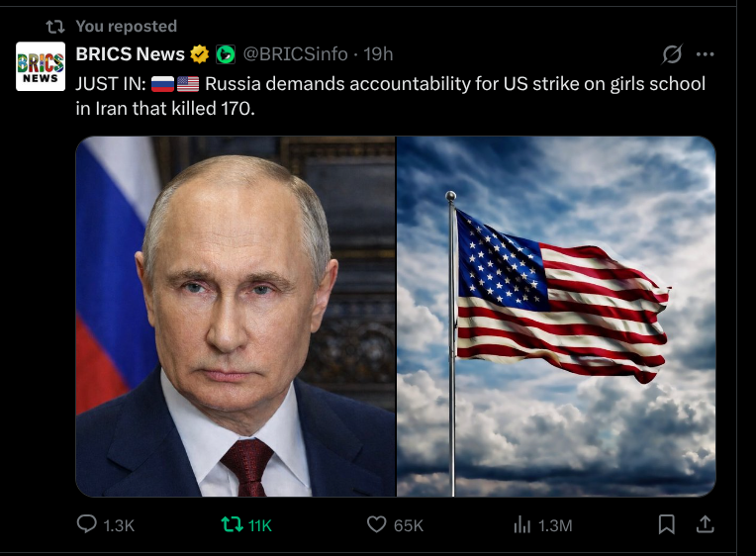This screenshot has width=756, height=556.
Task: Click the gold verified badge
Action: click(x=200, y=53)
